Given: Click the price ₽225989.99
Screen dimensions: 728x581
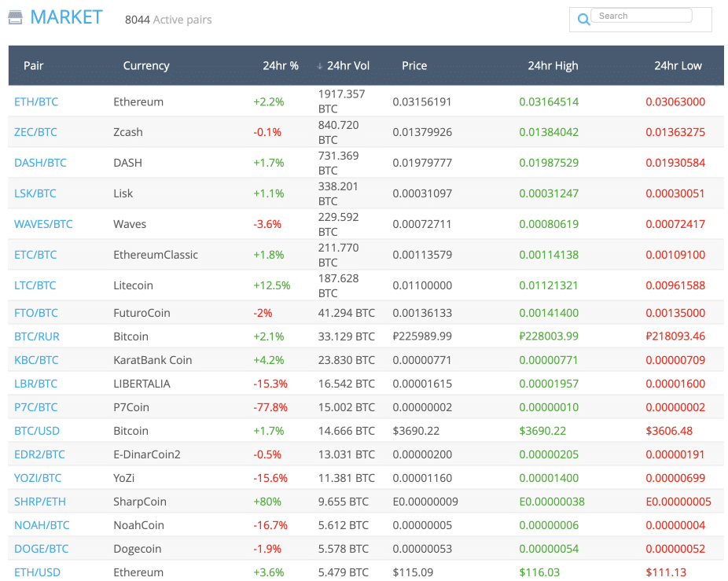Looking at the screenshot, I should point(422,336).
